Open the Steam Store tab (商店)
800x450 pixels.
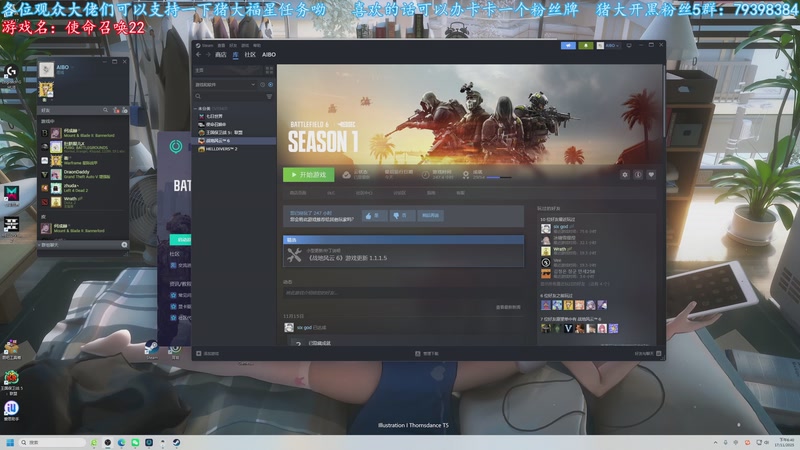click(220, 55)
